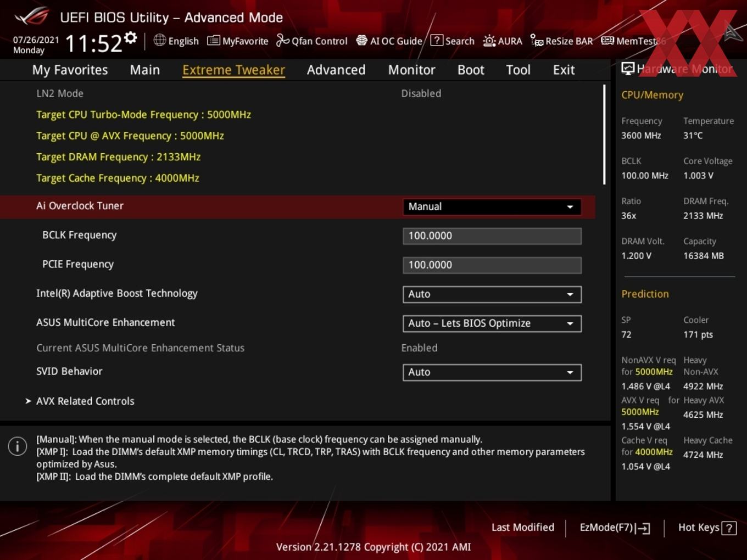
Task: Click the PCIE Frequency input field
Action: [492, 265]
